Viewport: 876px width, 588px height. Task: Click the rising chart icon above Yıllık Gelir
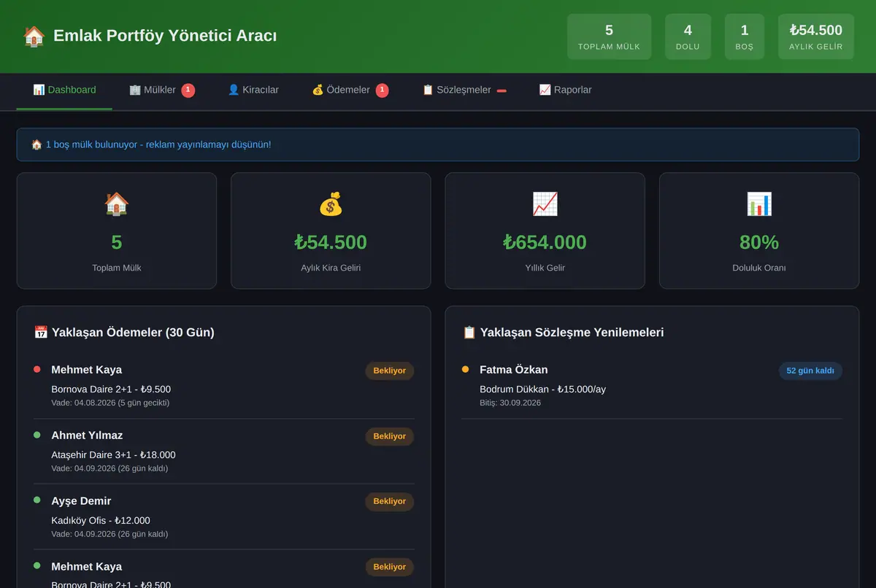click(545, 204)
